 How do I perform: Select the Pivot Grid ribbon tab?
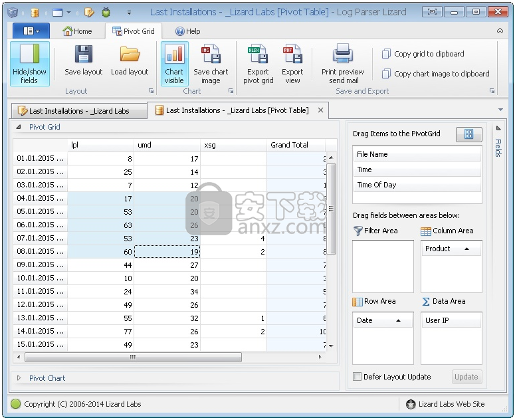134,31
